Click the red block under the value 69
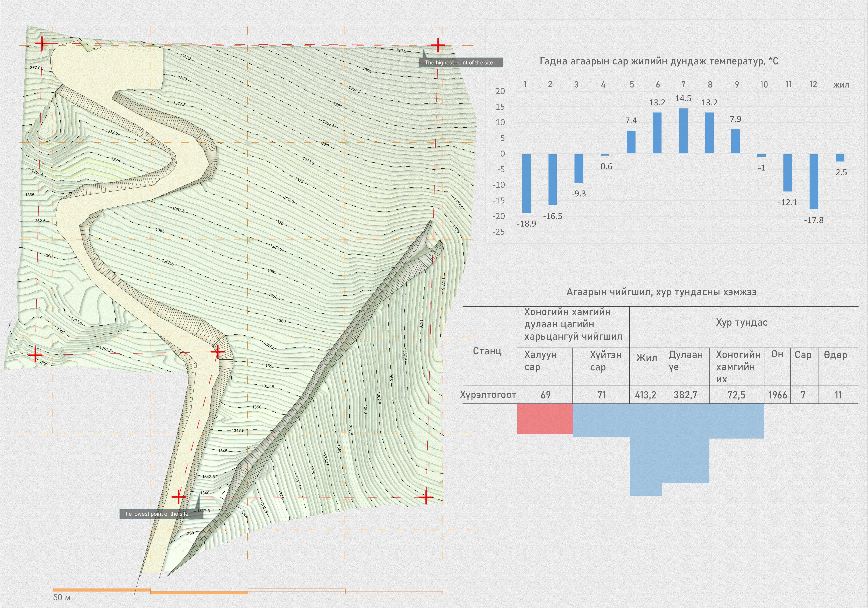Image resolution: width=868 pixels, height=608 pixels. pyautogui.click(x=545, y=419)
